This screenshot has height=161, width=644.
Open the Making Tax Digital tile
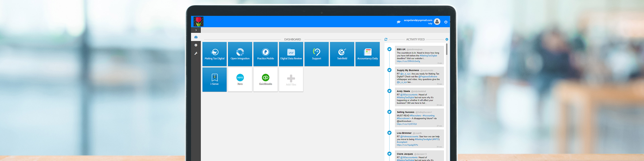pos(214,54)
